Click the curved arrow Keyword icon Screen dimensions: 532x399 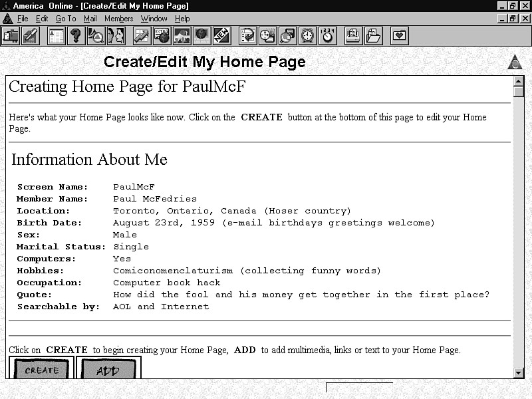(x=247, y=36)
